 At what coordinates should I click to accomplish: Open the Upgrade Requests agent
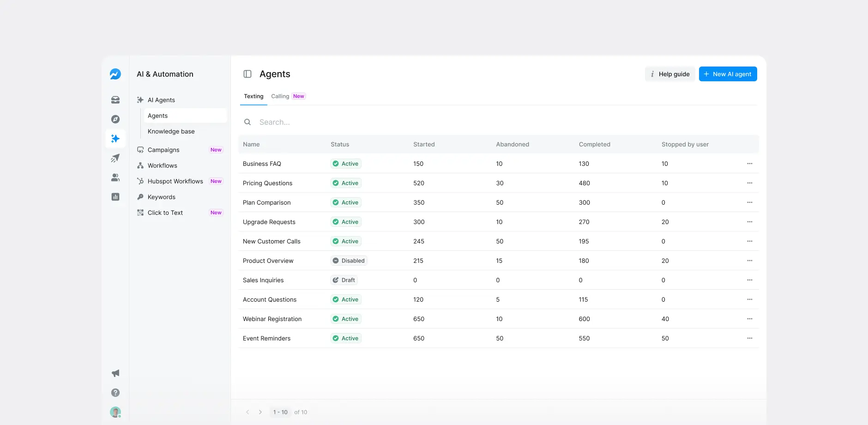[269, 222]
